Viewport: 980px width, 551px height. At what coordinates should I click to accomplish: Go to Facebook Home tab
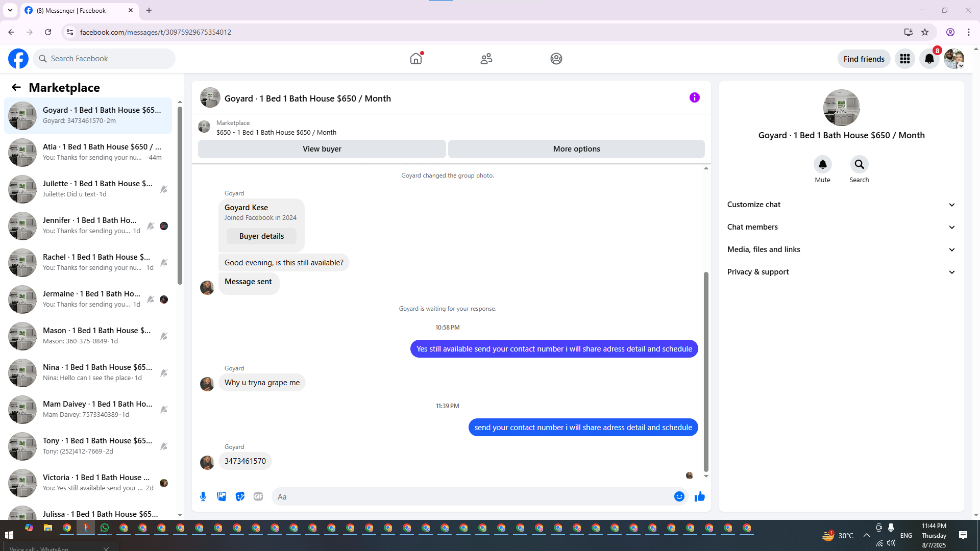point(416,59)
